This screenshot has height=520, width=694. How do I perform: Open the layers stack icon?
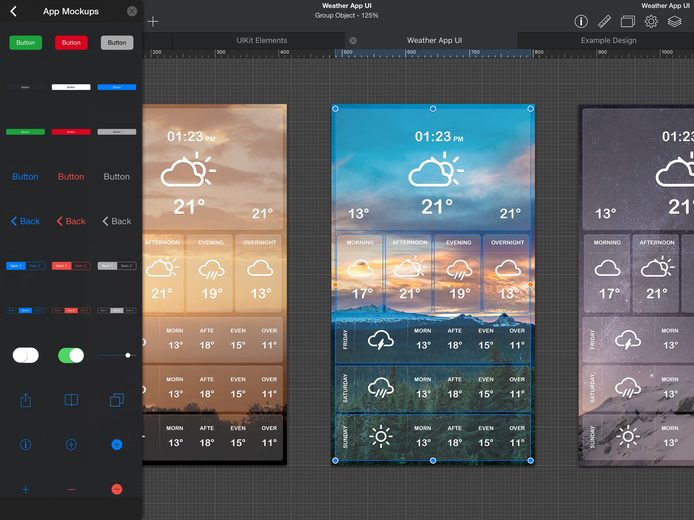(675, 21)
